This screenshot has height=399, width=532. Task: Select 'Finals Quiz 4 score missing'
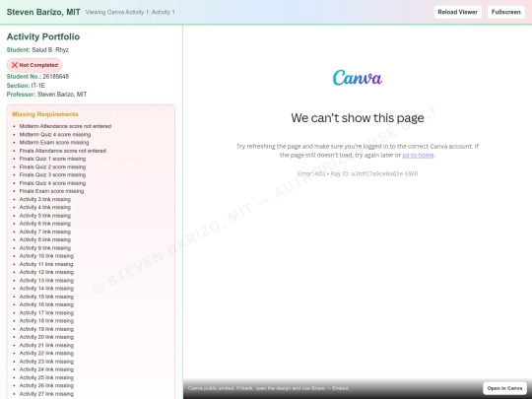click(x=52, y=183)
